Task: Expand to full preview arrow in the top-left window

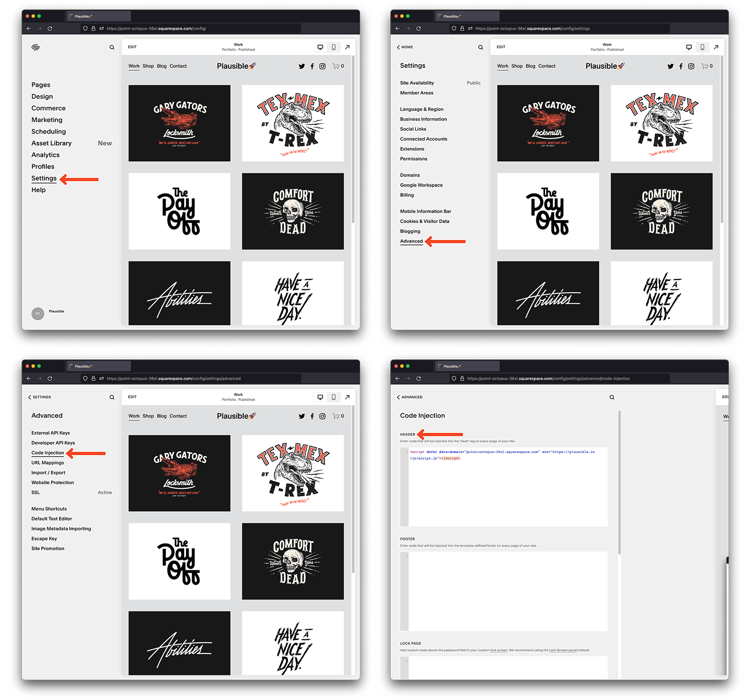Action: [347, 47]
